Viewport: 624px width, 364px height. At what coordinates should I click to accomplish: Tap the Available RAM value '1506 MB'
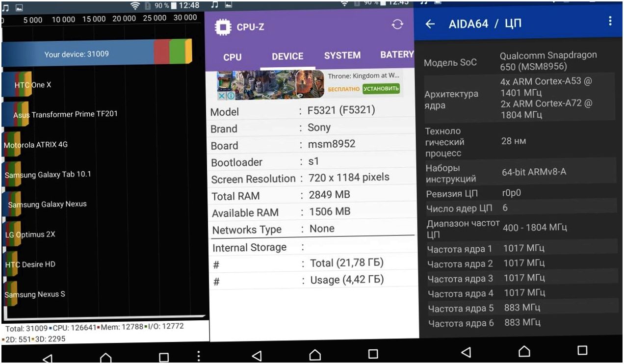pos(329,211)
